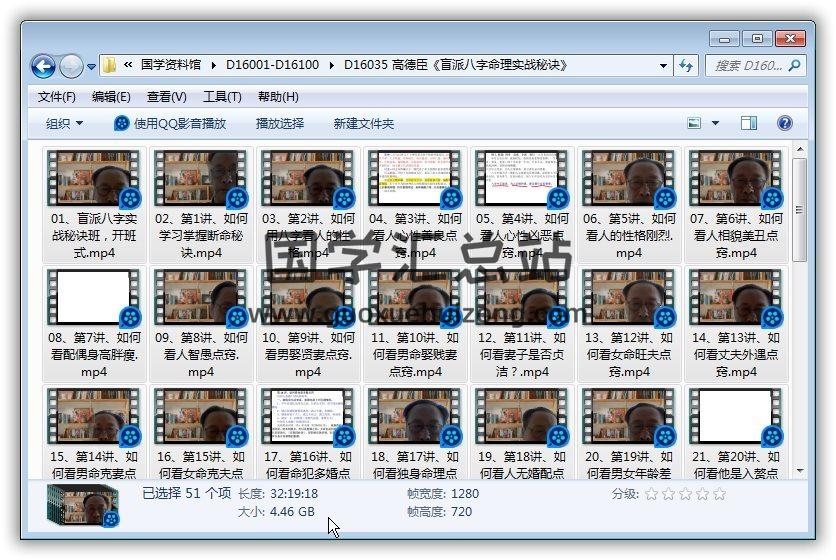Click the 新建文件夹 button

pyautogui.click(x=364, y=123)
